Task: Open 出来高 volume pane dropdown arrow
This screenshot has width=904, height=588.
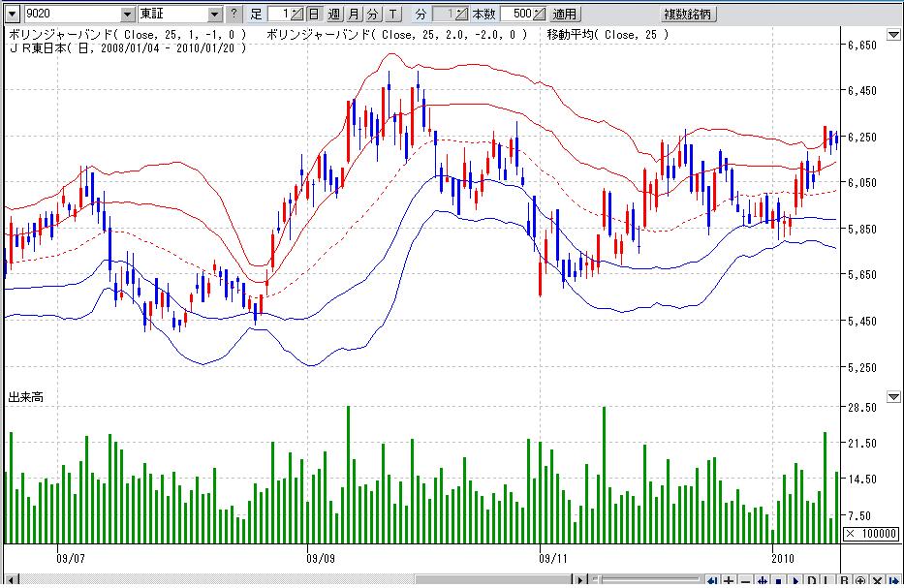Action: (x=893, y=396)
